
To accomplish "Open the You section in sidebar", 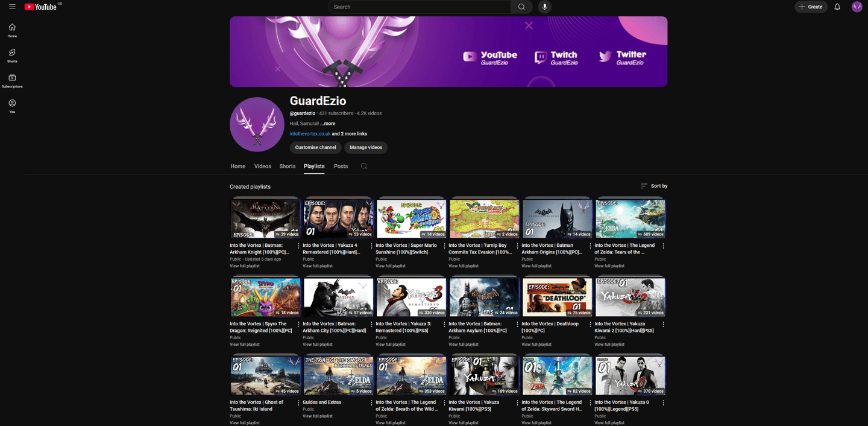I will [x=12, y=106].
